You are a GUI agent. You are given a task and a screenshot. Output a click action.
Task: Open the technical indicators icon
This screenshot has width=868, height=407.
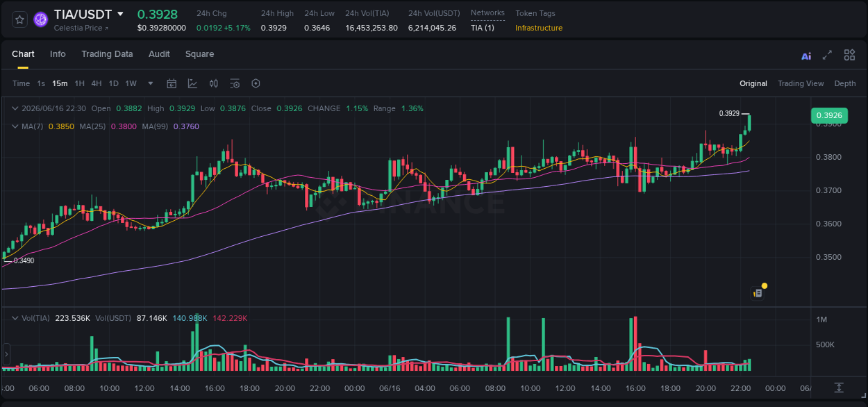point(192,83)
